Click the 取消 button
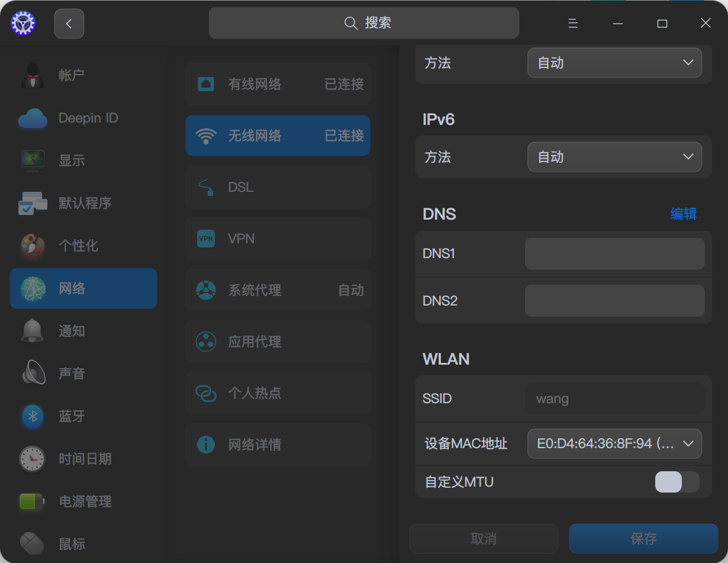This screenshot has width=728, height=563. pyautogui.click(x=484, y=539)
